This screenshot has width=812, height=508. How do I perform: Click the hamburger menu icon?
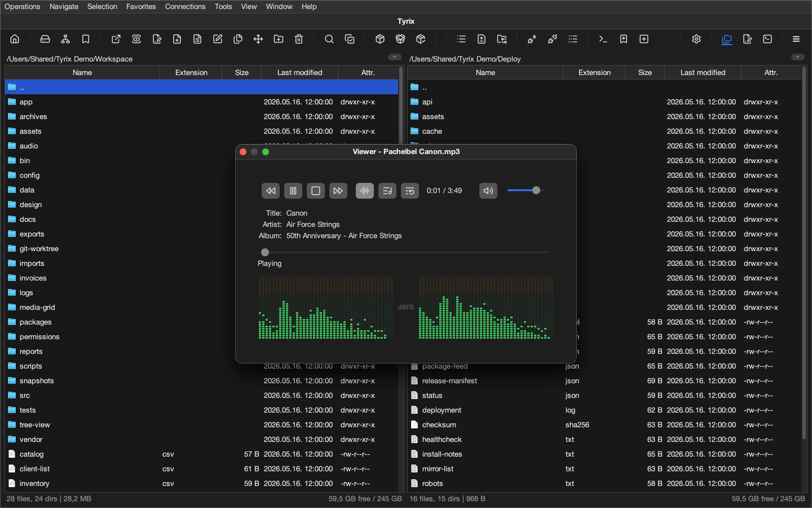(796, 39)
